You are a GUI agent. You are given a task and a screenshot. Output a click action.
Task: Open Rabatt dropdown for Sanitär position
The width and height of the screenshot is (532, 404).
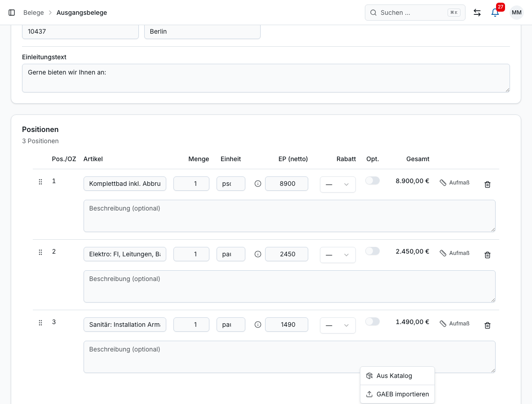click(337, 325)
